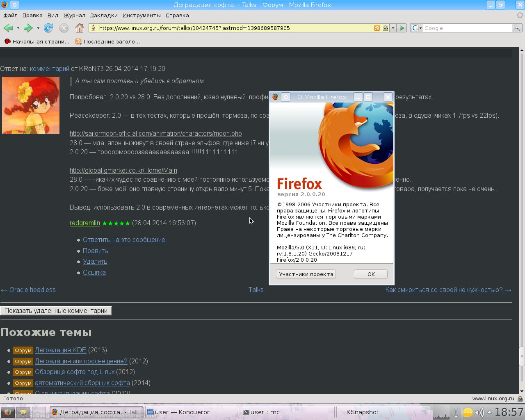Open the Правка menu
This screenshot has height=420, width=525.
pos(32,15)
